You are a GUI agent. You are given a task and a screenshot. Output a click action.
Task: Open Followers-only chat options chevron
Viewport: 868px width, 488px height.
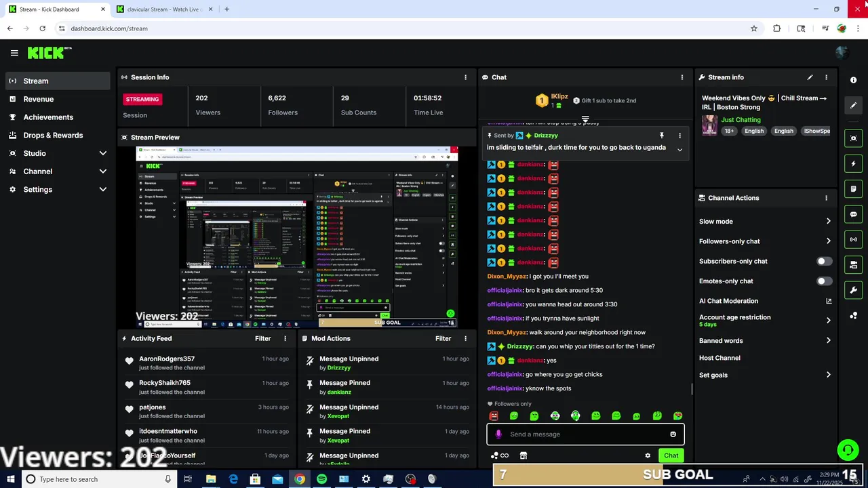click(828, 241)
